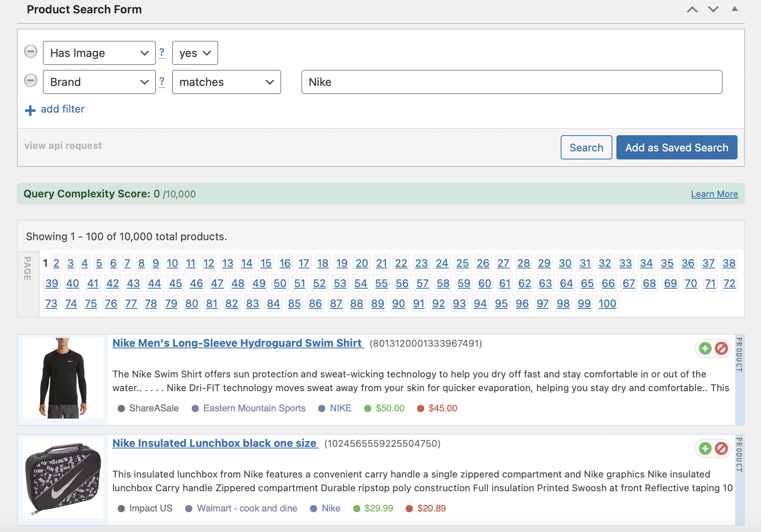Go to results page 72
This screenshot has width=761, height=532.
729,283
